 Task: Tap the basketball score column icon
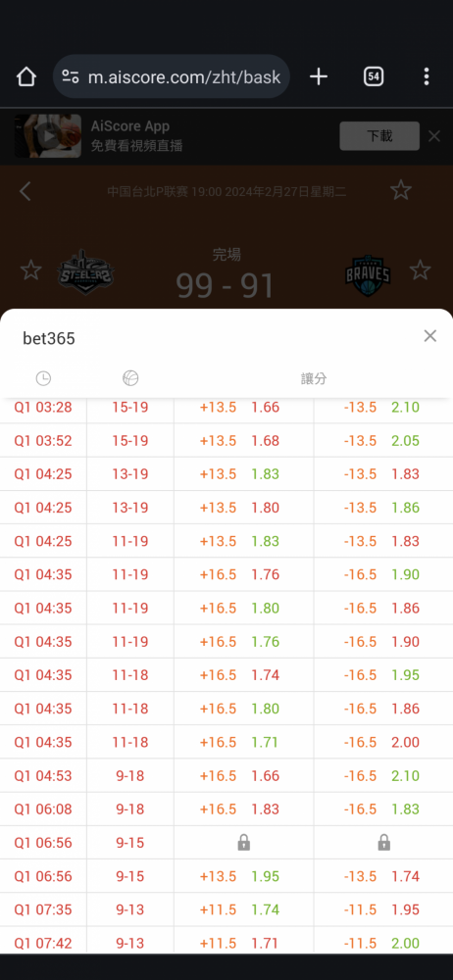point(130,378)
